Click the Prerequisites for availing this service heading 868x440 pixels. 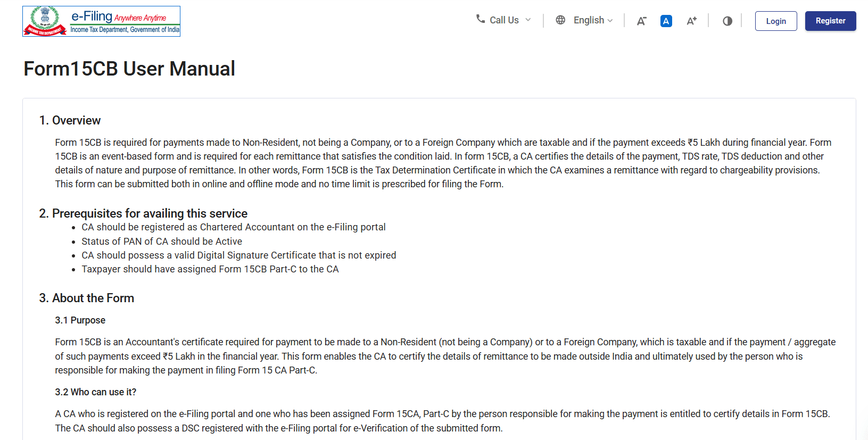click(x=143, y=213)
